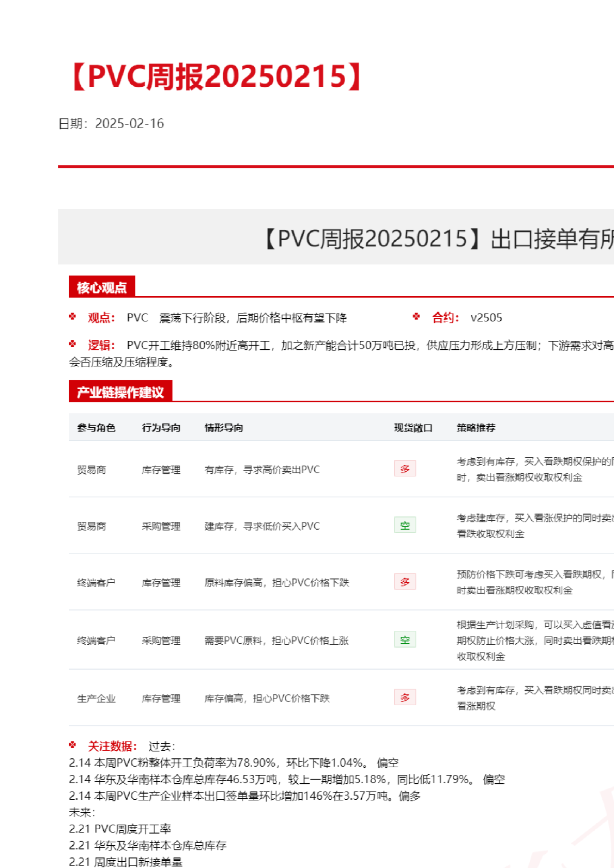Click the red diamond bullet before 合约
614x868 pixels.
[417, 317]
